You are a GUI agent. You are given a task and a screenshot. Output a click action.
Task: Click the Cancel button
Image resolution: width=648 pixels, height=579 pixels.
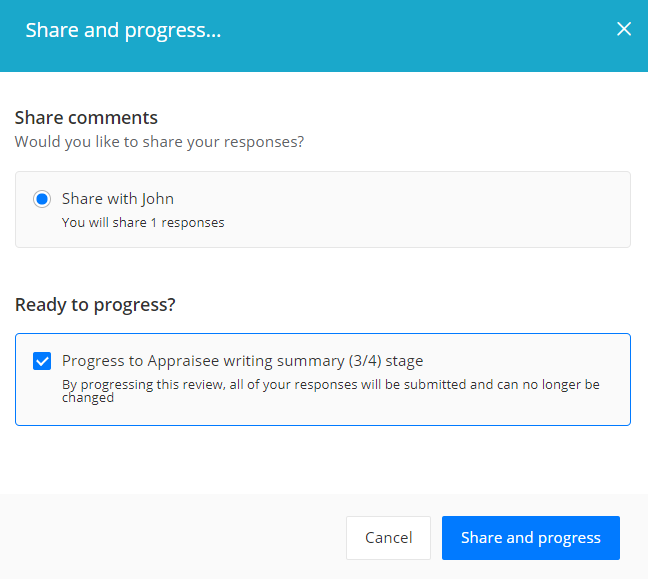tap(388, 538)
